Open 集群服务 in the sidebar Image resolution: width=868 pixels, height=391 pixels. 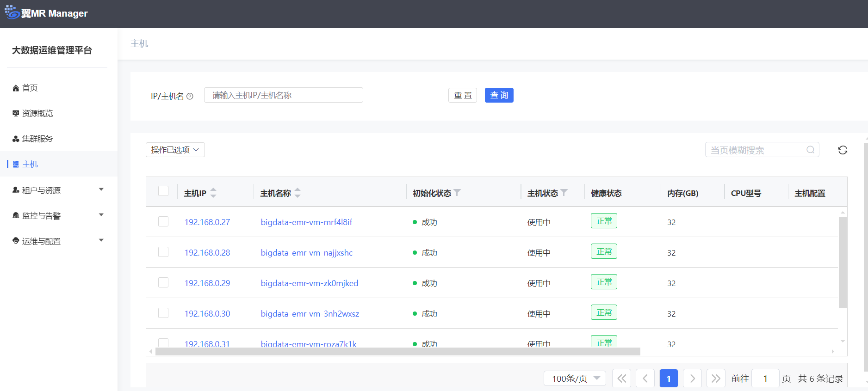pos(37,139)
